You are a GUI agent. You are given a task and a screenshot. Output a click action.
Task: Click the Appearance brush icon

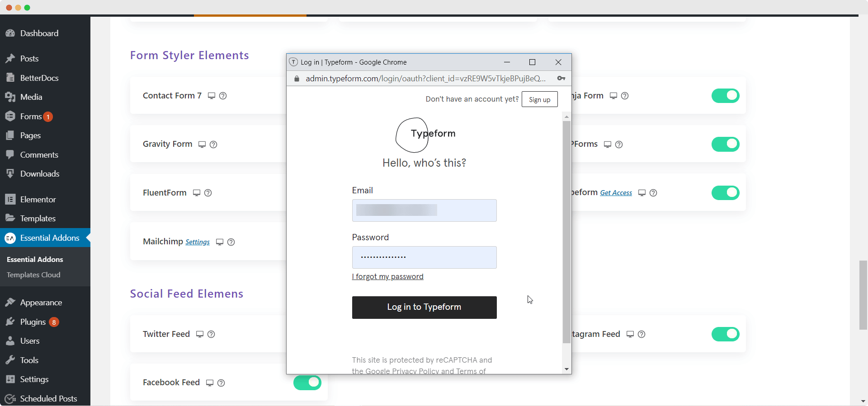click(10, 303)
